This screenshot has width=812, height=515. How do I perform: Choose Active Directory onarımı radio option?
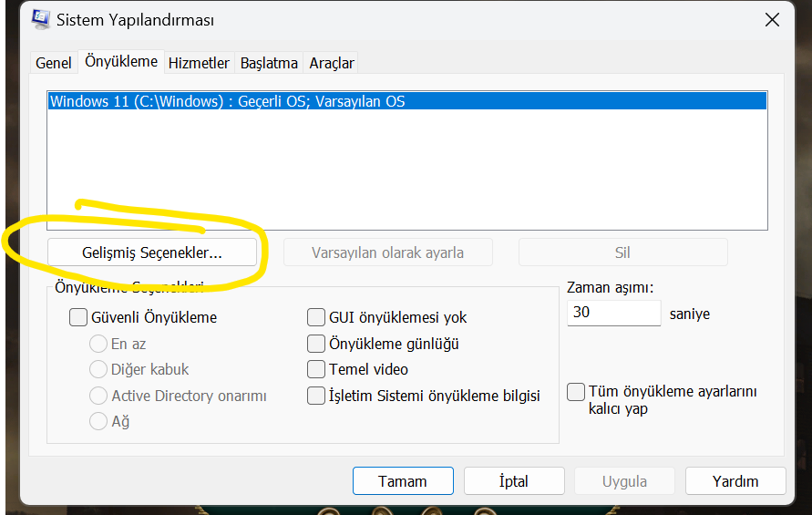[98, 396]
